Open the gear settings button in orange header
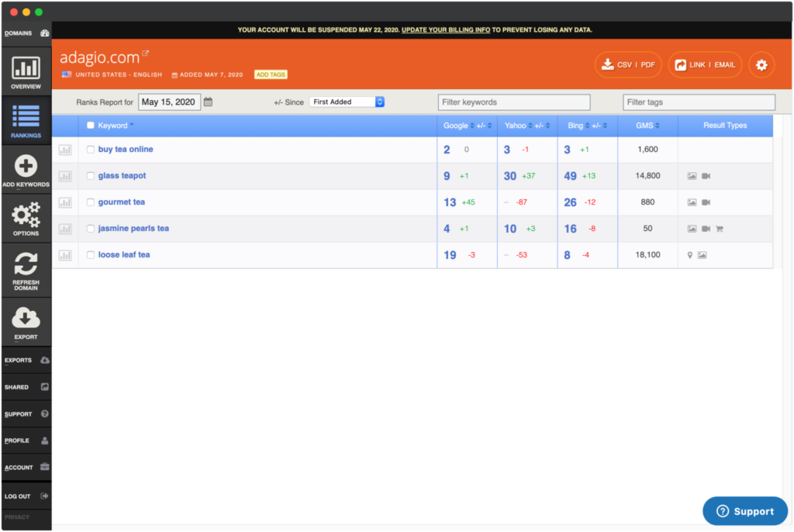The image size is (794, 532). click(761, 65)
